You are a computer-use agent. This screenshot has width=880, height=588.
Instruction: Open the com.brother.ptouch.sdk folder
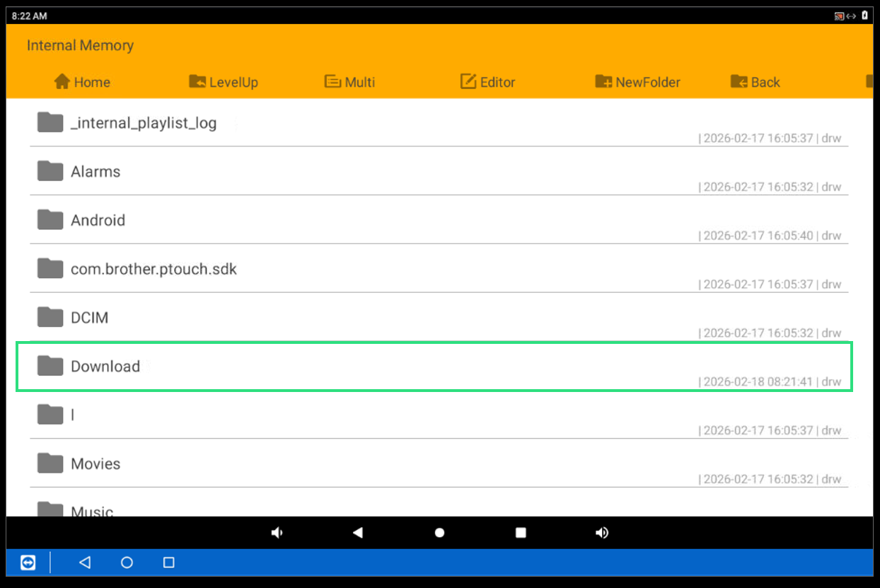[154, 269]
